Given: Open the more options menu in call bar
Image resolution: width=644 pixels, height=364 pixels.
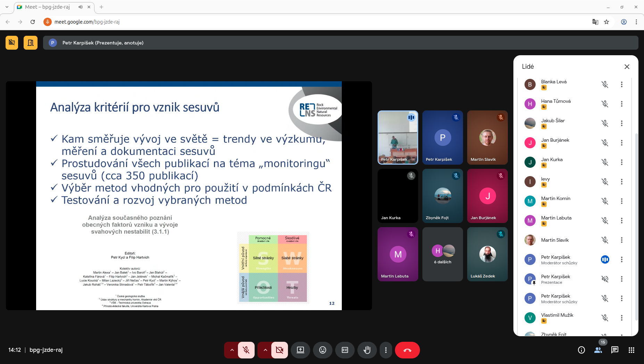Looking at the screenshot, I should [386, 350].
